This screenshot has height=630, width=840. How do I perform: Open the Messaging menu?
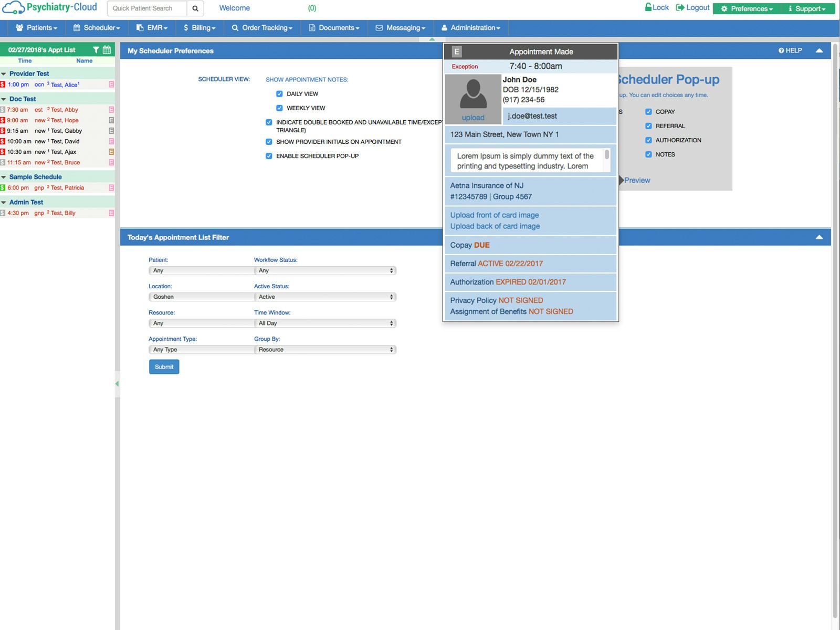pos(400,28)
